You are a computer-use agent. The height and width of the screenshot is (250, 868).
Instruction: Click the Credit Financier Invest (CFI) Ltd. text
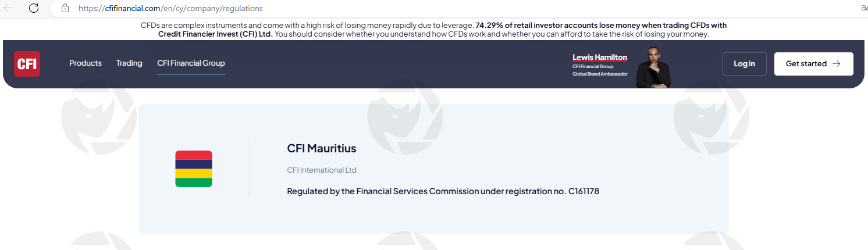215,34
